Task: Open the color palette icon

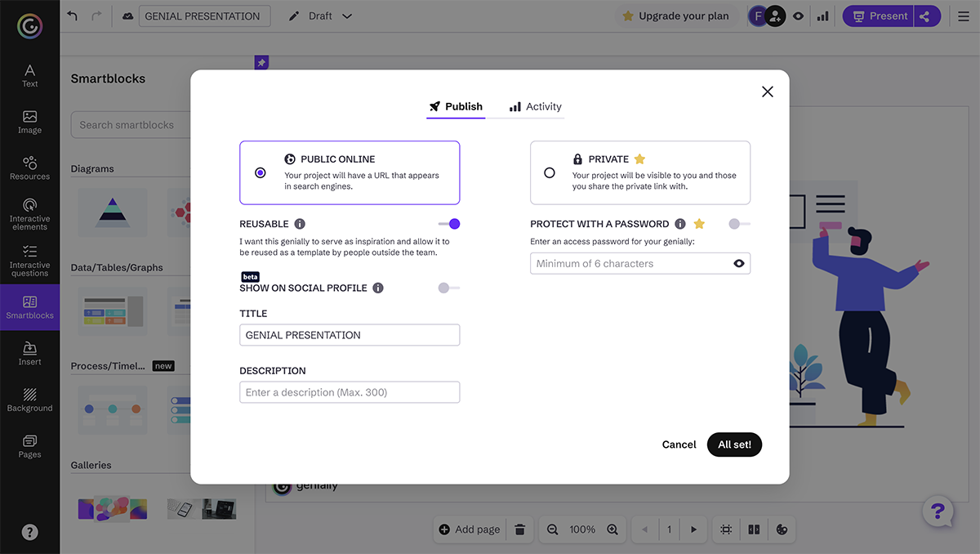Action: (x=782, y=529)
